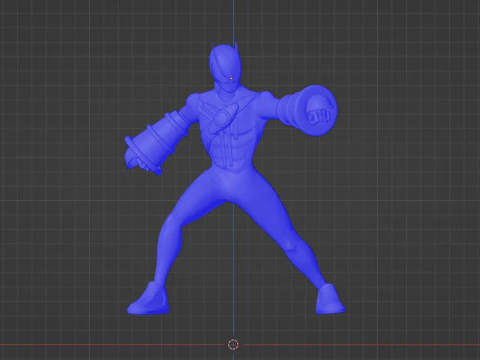The image size is (480, 360).
Task: Click the orange origin point on the head
Action: pos(231,79)
